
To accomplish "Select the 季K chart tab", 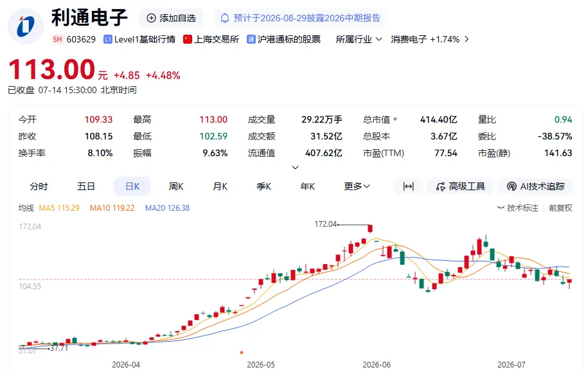I will 263,186.
